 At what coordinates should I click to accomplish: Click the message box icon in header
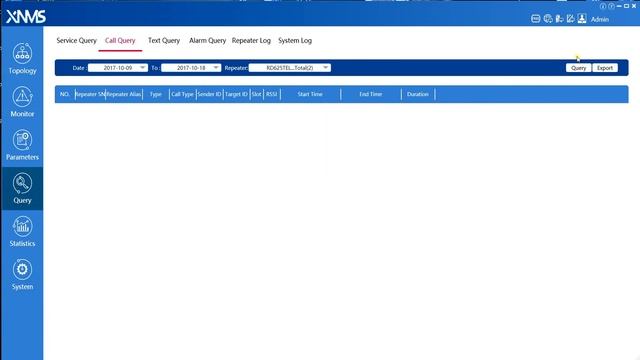[x=536, y=19]
